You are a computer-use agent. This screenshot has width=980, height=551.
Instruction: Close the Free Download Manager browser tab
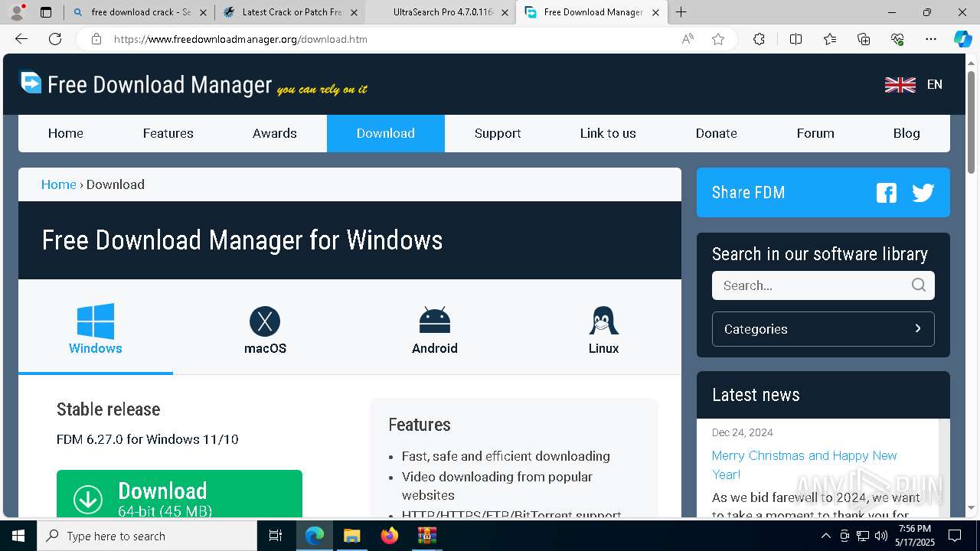[656, 12]
